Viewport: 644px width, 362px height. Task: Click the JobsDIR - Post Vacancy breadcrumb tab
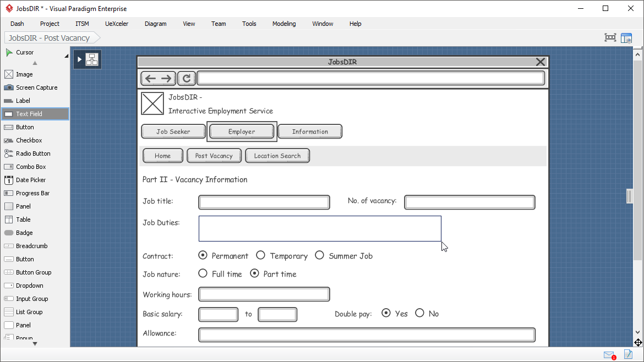(48, 37)
